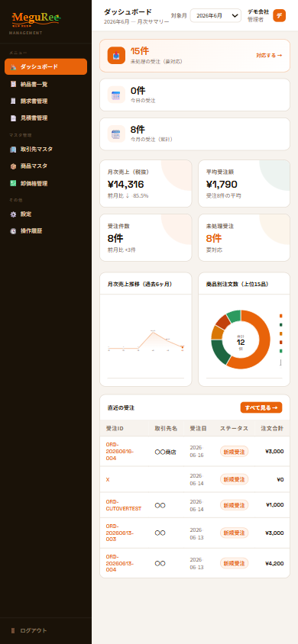
Task: Click the 卸価格管理 green icon
Action: tap(13, 183)
